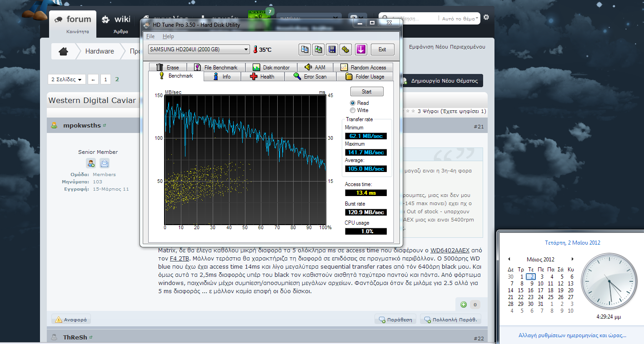This screenshot has width=644, height=344.
Task: Click the Αναφορά report button
Action: [x=71, y=319]
